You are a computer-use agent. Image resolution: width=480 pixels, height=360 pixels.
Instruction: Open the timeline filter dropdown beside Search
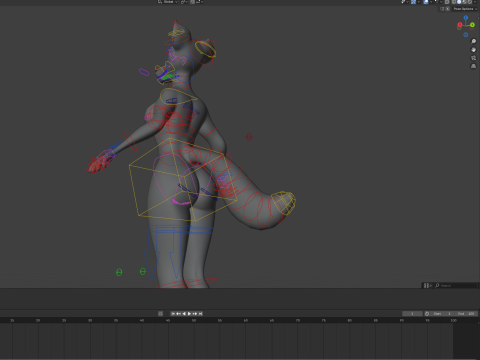[428, 286]
